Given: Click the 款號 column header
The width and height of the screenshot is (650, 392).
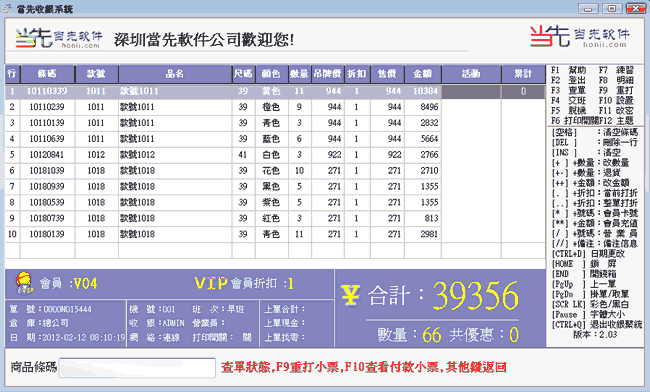Looking at the screenshot, I should point(96,74).
